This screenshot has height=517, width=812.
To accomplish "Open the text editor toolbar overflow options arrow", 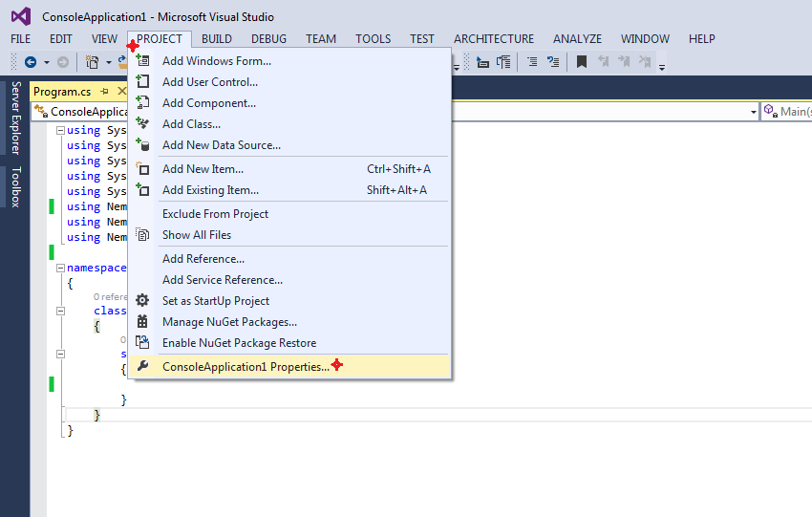I will pos(662,66).
